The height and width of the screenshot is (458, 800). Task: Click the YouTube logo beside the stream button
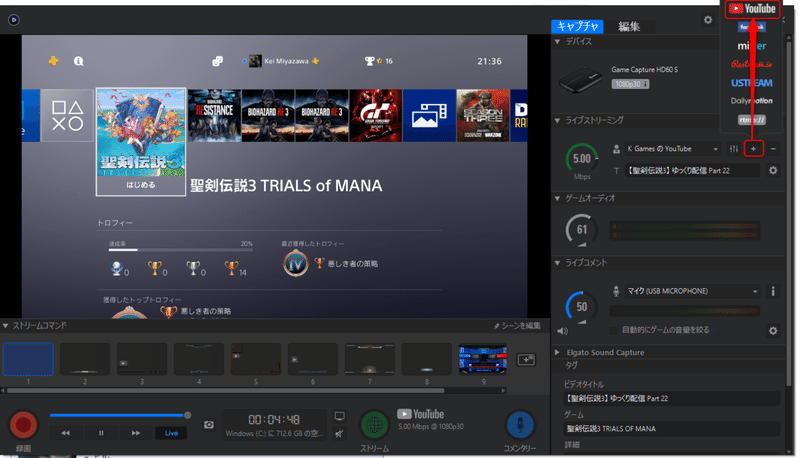click(x=420, y=414)
